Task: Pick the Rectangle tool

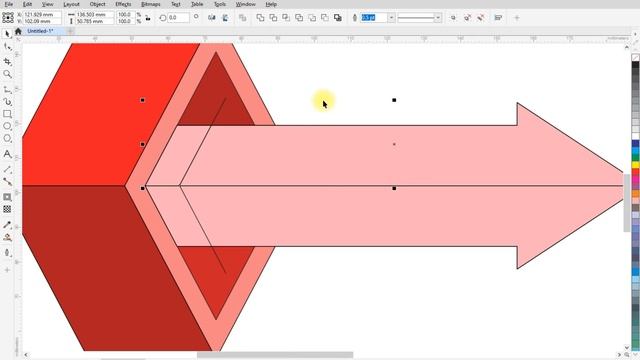Action: [7, 114]
